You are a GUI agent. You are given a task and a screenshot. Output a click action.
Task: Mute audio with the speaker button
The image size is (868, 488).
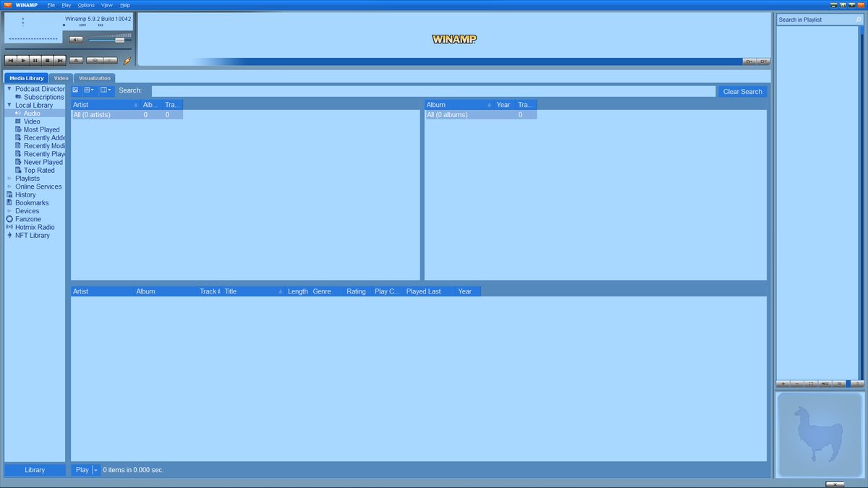click(76, 40)
